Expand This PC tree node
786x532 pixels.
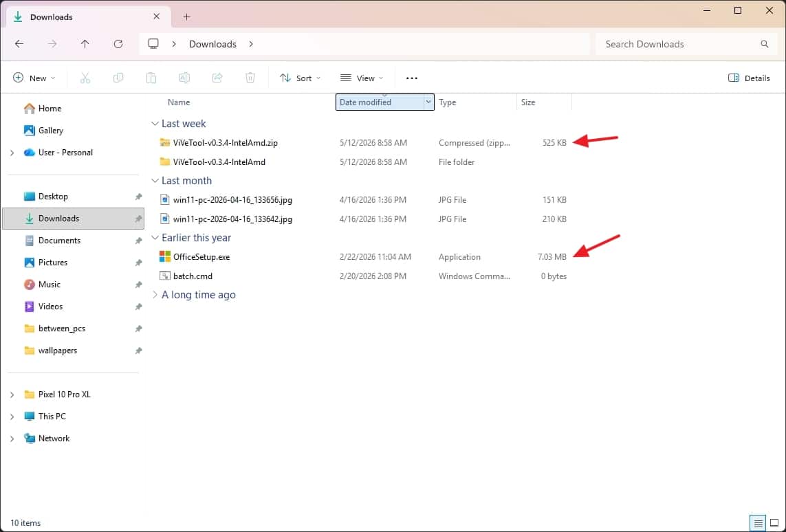click(x=12, y=417)
